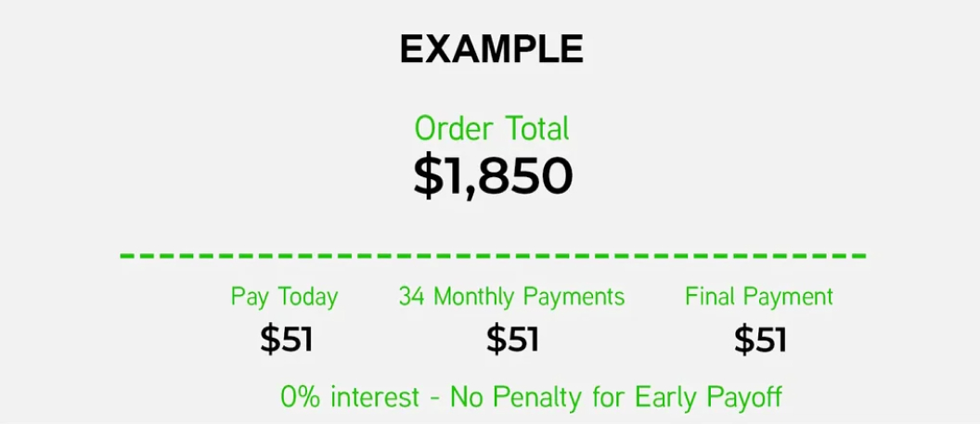This screenshot has width=980, height=424.
Task: Click the EXAMPLE heading
Action: [491, 49]
